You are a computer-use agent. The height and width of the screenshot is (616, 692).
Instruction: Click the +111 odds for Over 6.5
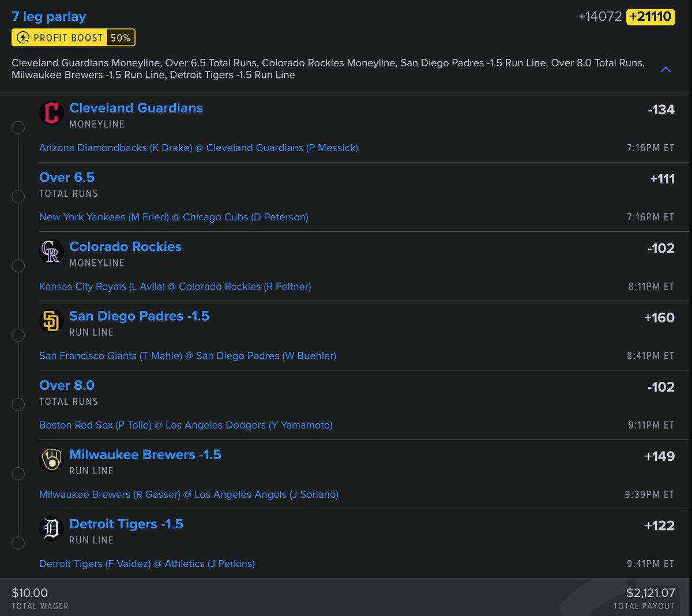(662, 179)
